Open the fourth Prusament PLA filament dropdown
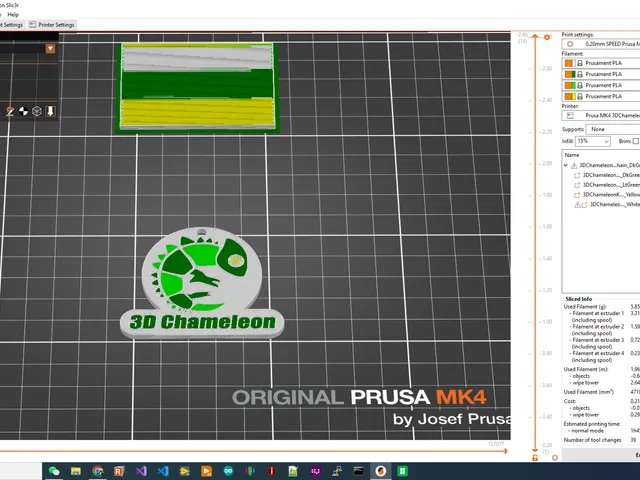This screenshot has width=640, height=480. point(601,96)
